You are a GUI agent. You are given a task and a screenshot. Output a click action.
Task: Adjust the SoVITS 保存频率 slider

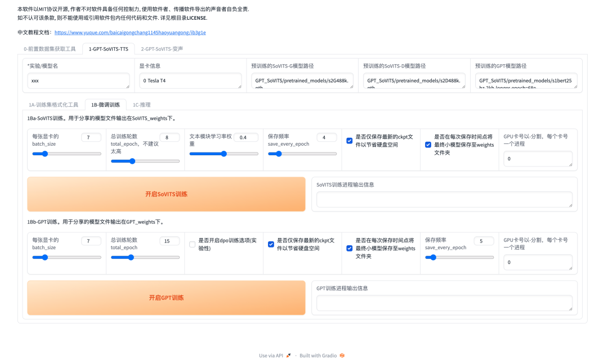pos(302,154)
